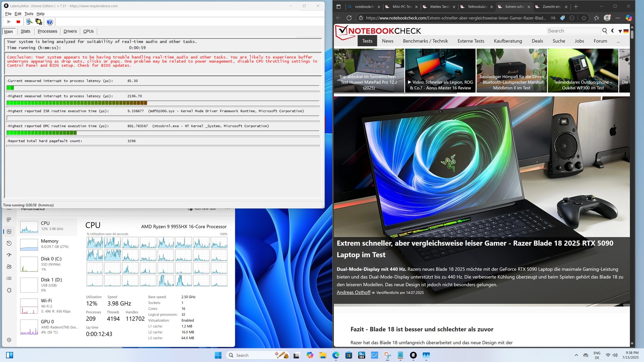Show hidden system tray icons chevron
644x362 pixels.
[x=576, y=355]
